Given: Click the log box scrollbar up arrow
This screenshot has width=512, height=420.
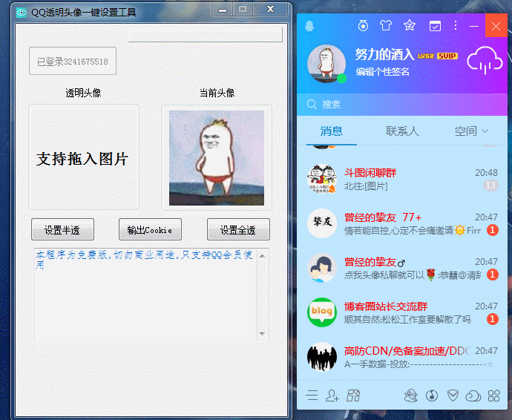Looking at the screenshot, I should point(262,256).
